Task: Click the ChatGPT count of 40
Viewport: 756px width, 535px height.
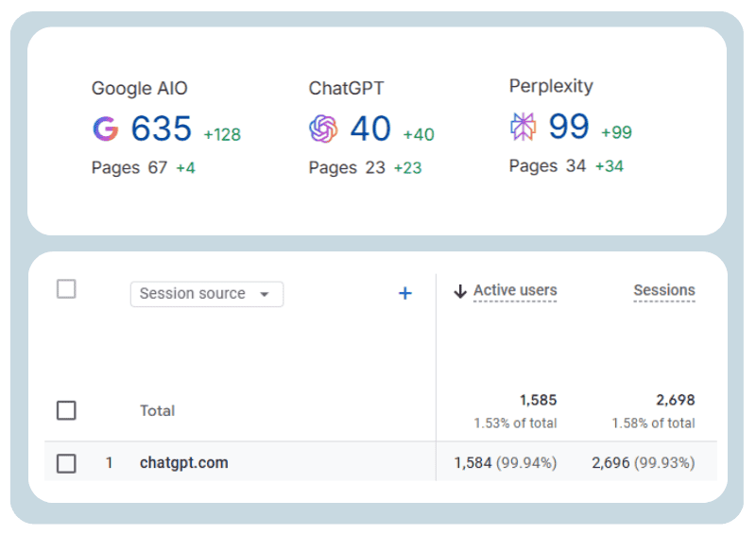Action: click(x=370, y=129)
